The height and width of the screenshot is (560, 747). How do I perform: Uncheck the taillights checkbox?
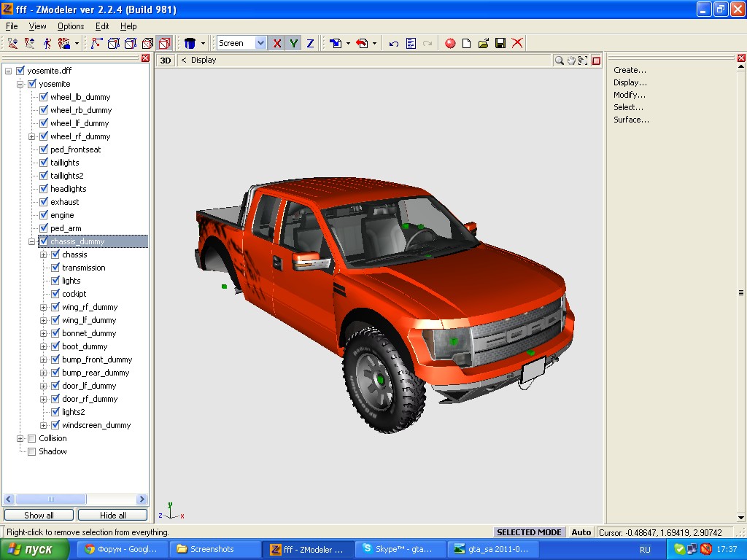[44, 163]
